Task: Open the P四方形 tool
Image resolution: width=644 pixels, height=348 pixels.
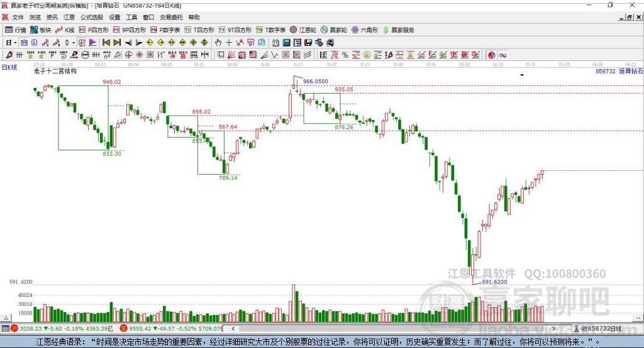Action: coord(94,30)
